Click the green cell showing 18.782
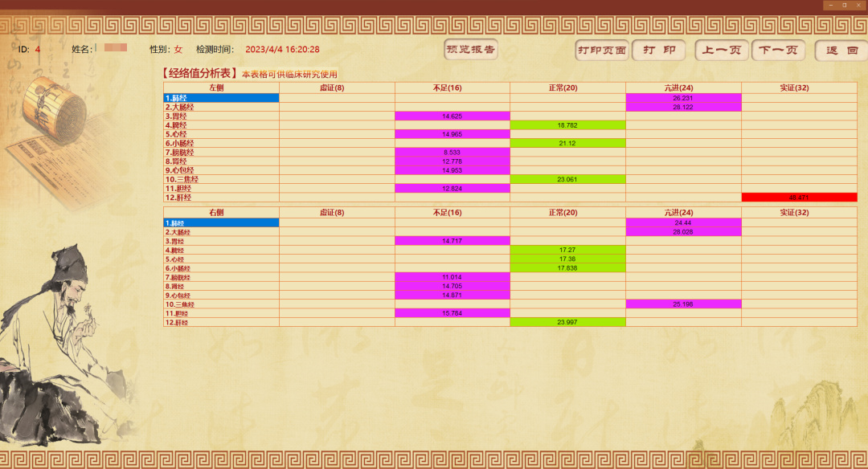The height and width of the screenshot is (469, 868). click(x=567, y=125)
